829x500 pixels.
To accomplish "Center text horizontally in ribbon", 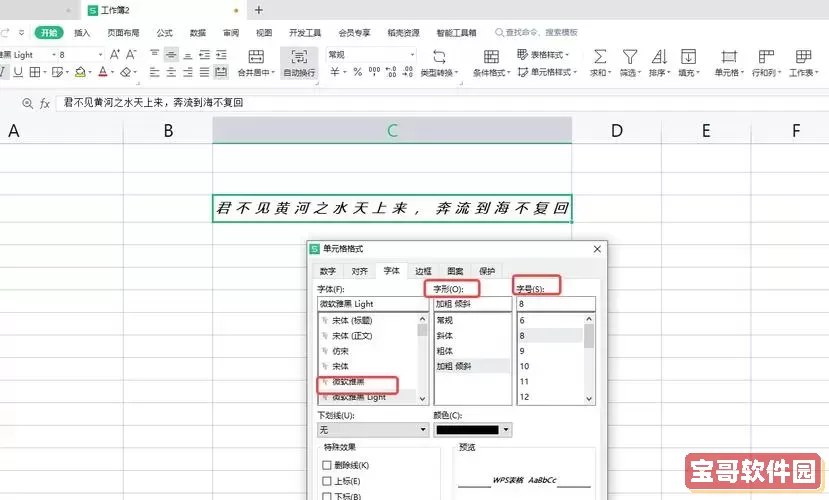I will click(171, 72).
